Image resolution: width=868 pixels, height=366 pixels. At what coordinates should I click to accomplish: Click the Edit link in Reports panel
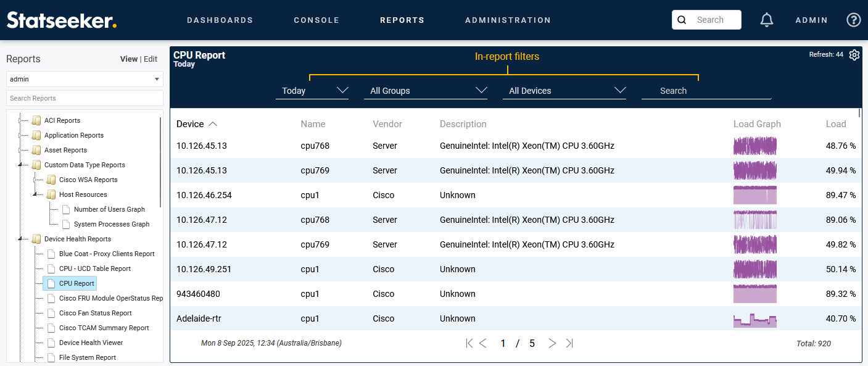point(151,59)
